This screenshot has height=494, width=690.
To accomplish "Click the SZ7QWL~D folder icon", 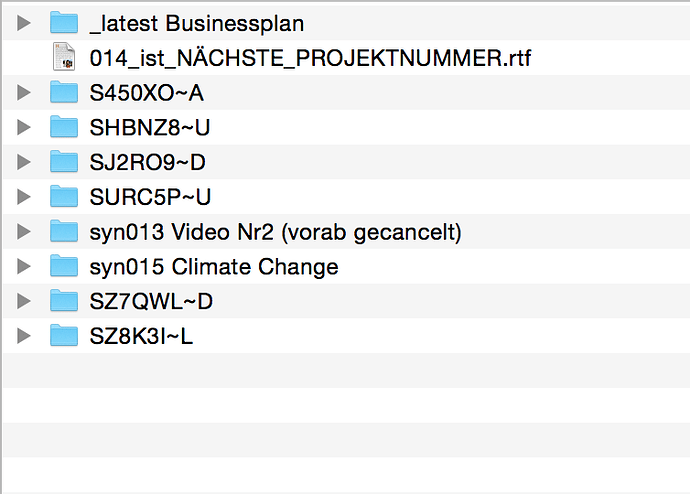I will (64, 301).
